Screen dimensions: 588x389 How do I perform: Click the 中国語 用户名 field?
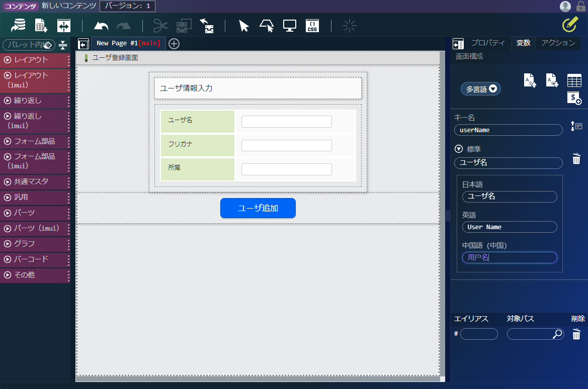[510, 257]
